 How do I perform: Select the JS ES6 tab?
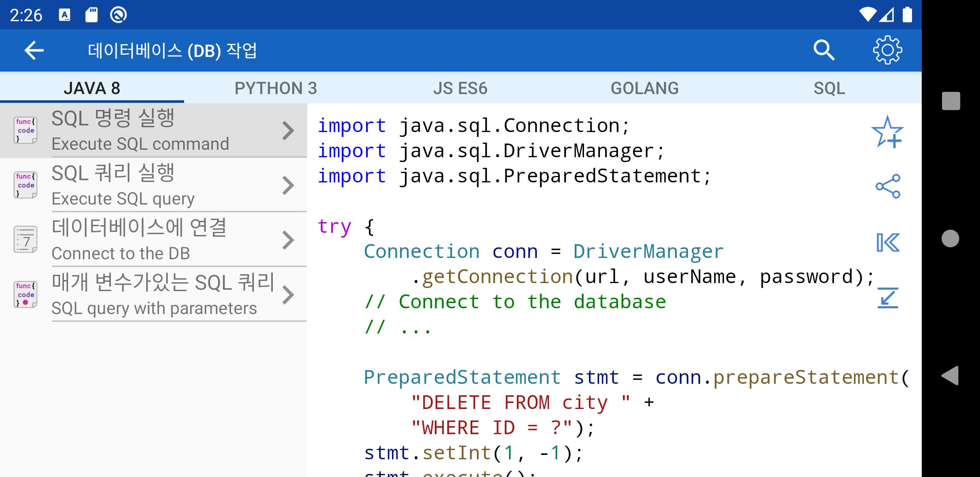[460, 88]
